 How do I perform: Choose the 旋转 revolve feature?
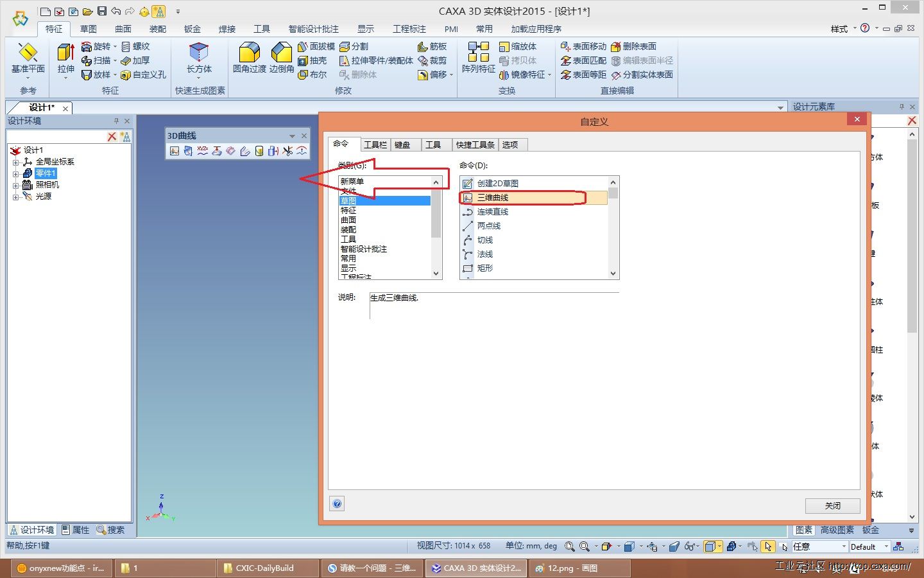96,46
